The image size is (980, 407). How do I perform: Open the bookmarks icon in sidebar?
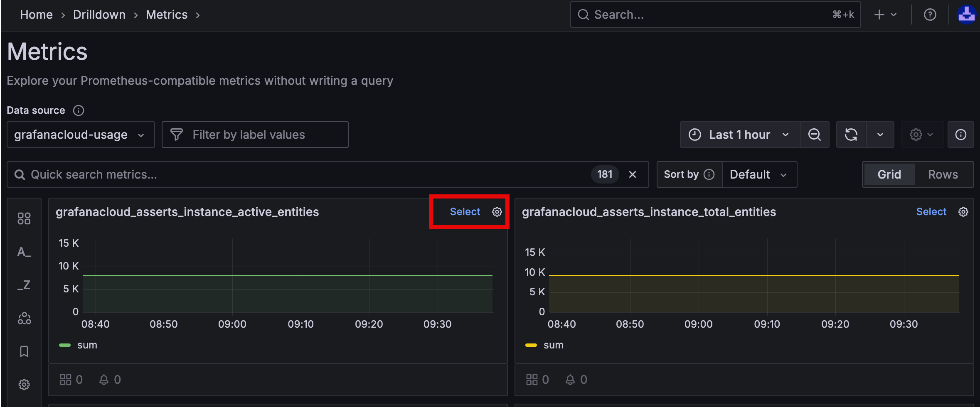[x=24, y=351]
